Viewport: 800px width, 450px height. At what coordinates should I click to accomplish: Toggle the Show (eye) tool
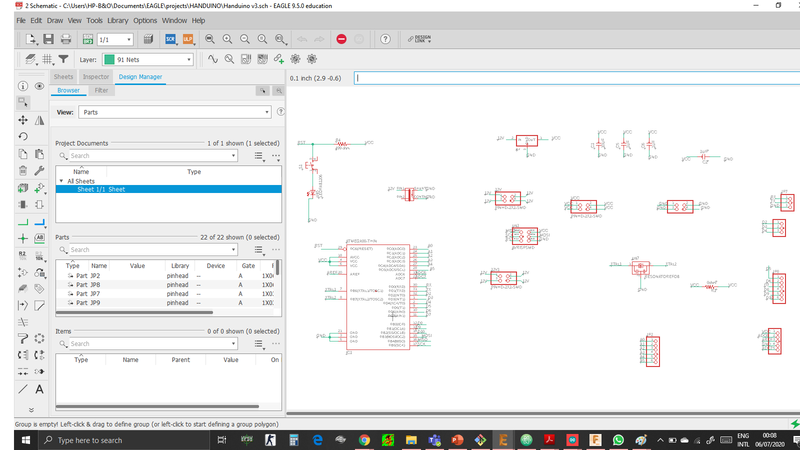[x=40, y=87]
